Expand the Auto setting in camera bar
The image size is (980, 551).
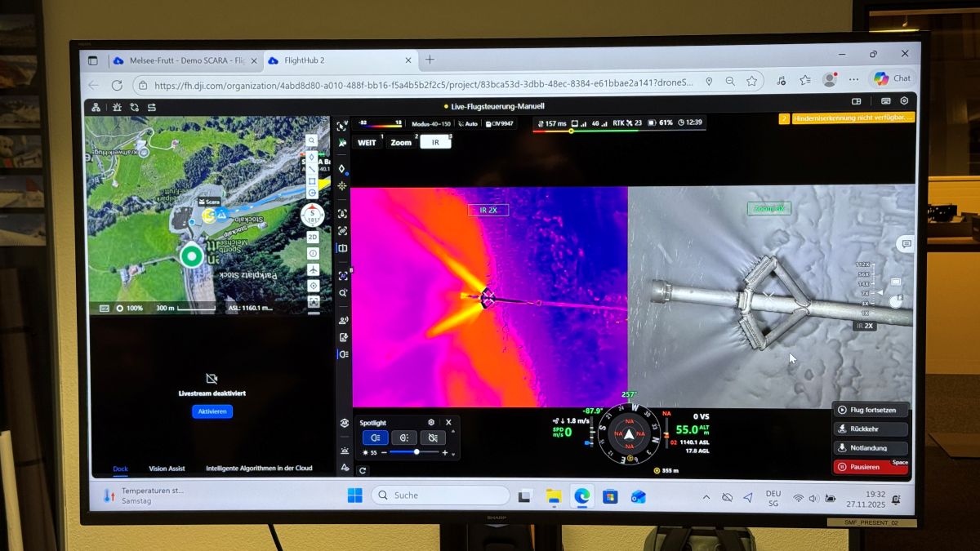(469, 124)
